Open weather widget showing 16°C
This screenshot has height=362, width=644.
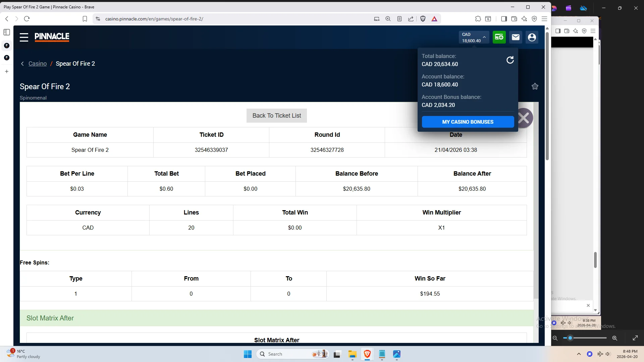pyautogui.click(x=23, y=354)
